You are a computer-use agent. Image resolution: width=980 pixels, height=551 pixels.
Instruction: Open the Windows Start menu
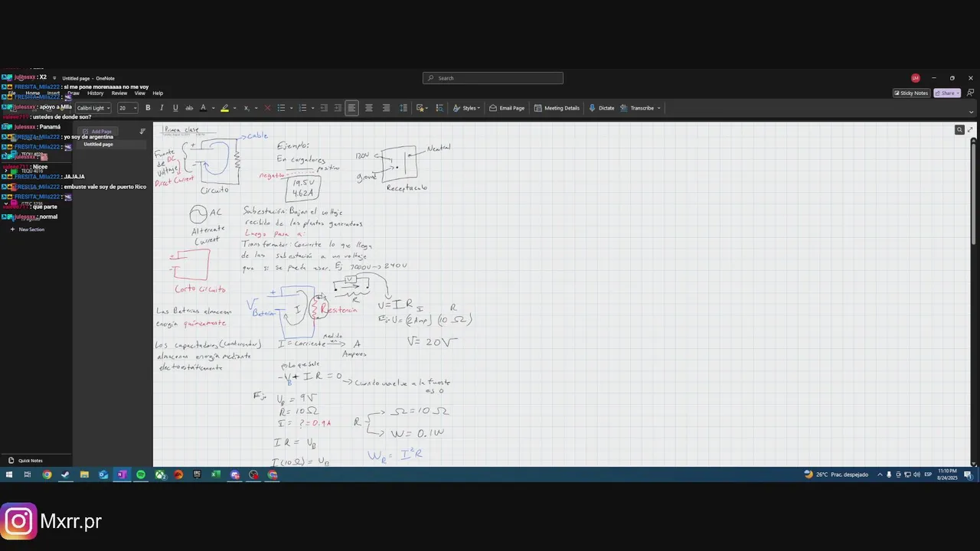(9, 474)
